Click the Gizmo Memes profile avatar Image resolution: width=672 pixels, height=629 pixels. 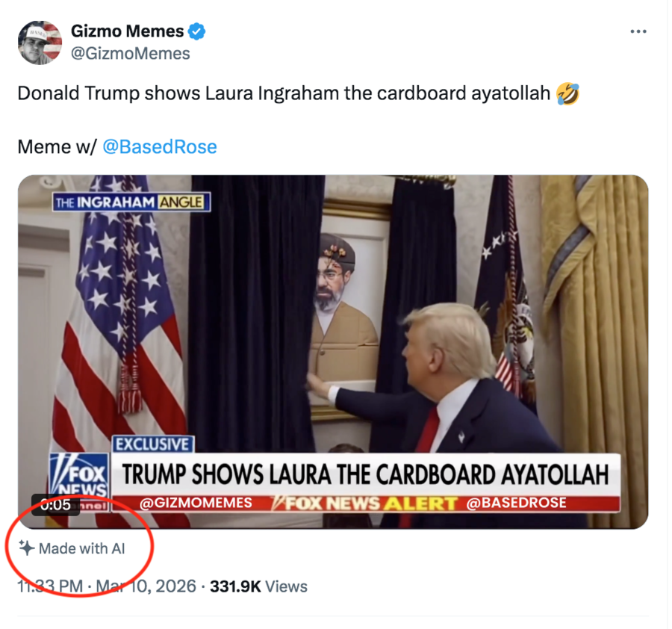(40, 43)
